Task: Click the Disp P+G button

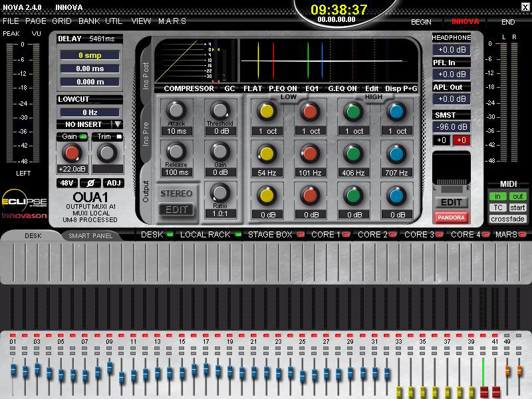Action: (x=401, y=88)
